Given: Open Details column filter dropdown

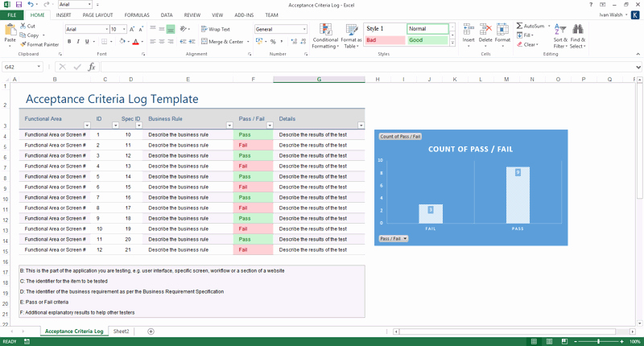Looking at the screenshot, I should (361, 126).
